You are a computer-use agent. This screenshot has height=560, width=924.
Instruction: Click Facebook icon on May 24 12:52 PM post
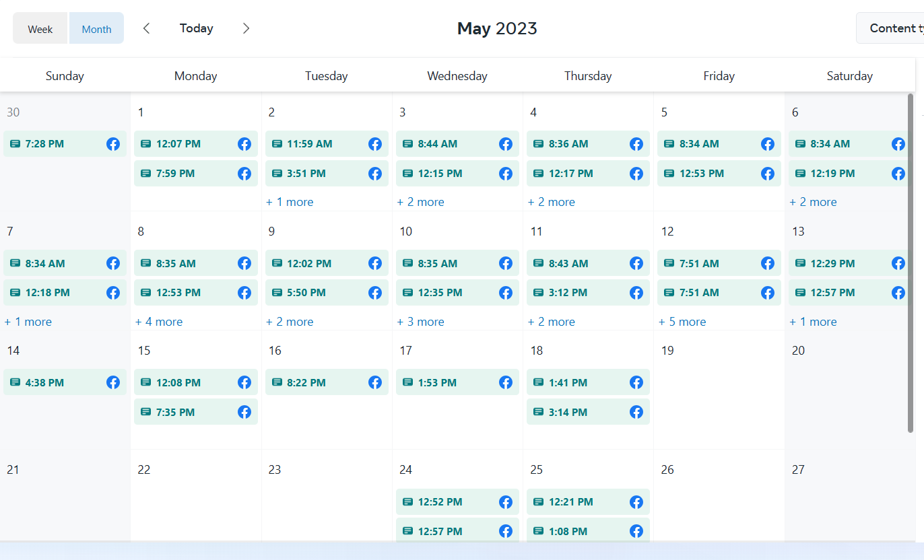(x=506, y=502)
